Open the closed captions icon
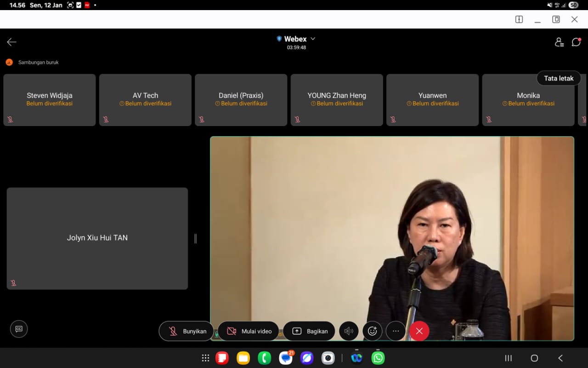Screen dimensions: 588x368 [19, 329]
